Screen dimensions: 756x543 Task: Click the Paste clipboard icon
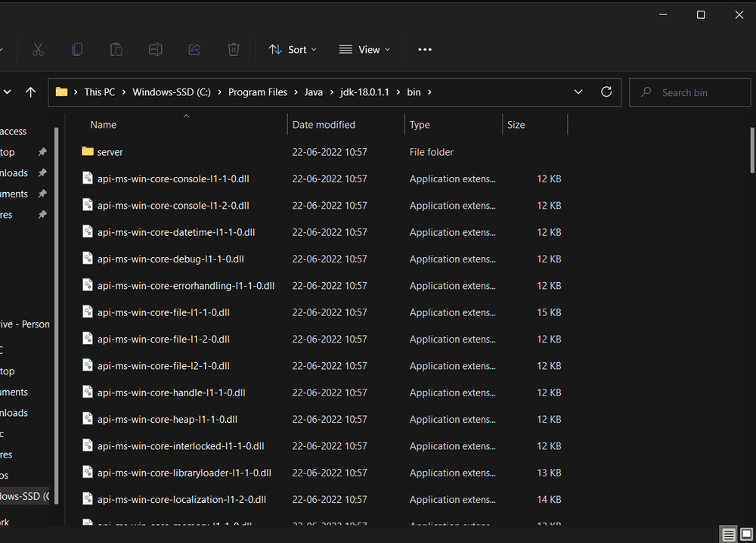coord(116,49)
